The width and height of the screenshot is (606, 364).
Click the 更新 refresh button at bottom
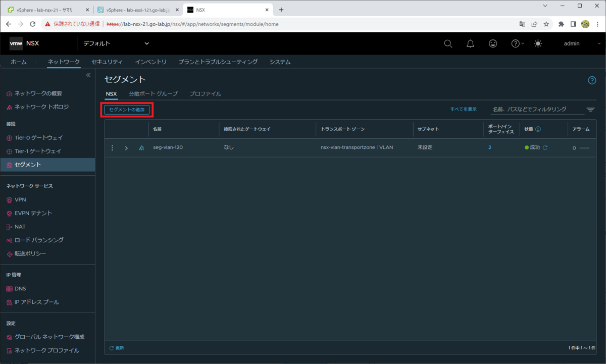tap(117, 348)
